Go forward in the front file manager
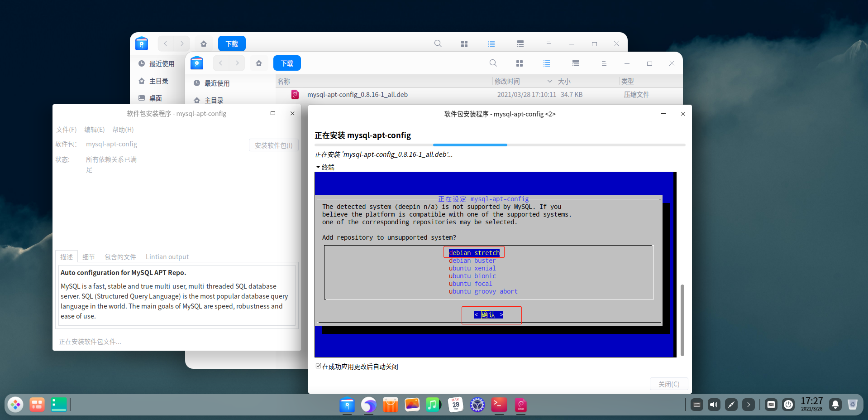Screen dimensions: 868x420 point(237,63)
